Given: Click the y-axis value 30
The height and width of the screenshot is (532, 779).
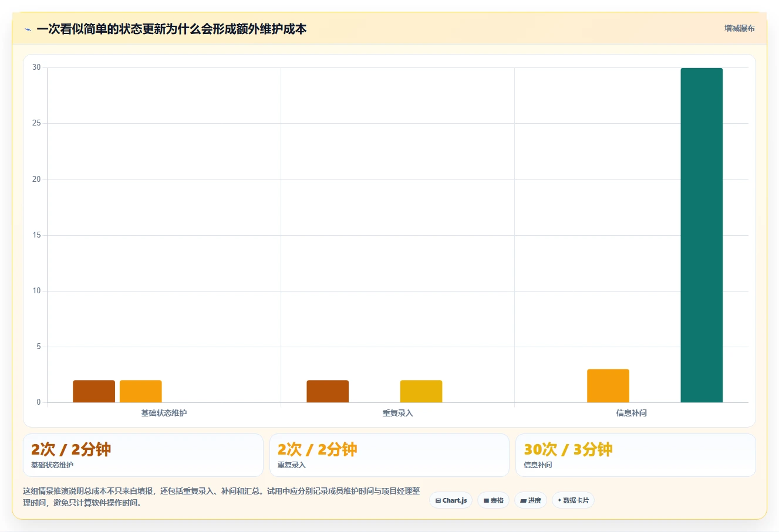Looking at the screenshot, I should (x=36, y=67).
